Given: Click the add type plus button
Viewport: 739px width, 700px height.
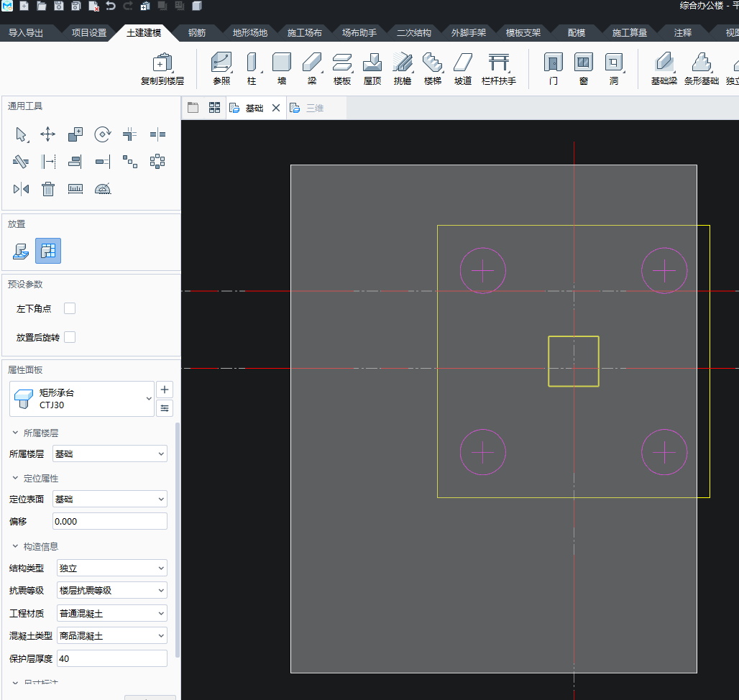Looking at the screenshot, I should [x=165, y=390].
